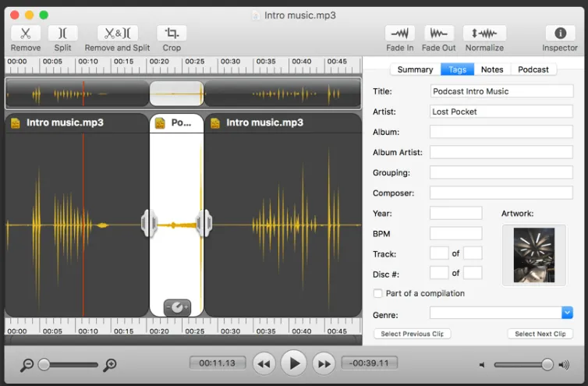Select the last Intro music.mp3 clip header

tap(283, 122)
